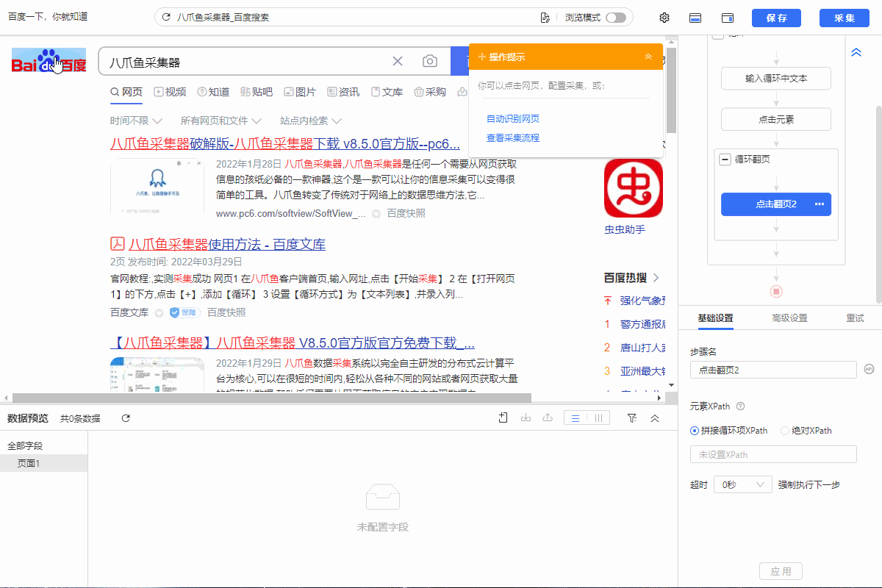The image size is (882, 588).
Task: Open the data filter funnel icon
Action: [632, 418]
